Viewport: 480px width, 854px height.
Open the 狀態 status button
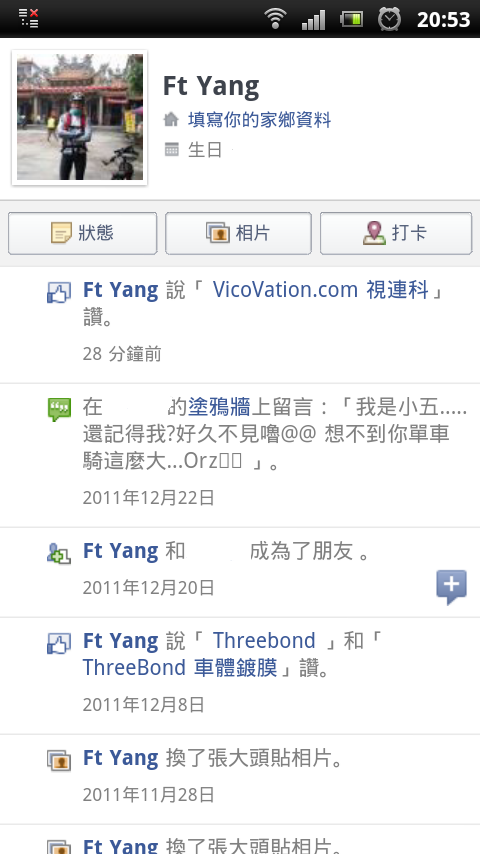click(82, 233)
